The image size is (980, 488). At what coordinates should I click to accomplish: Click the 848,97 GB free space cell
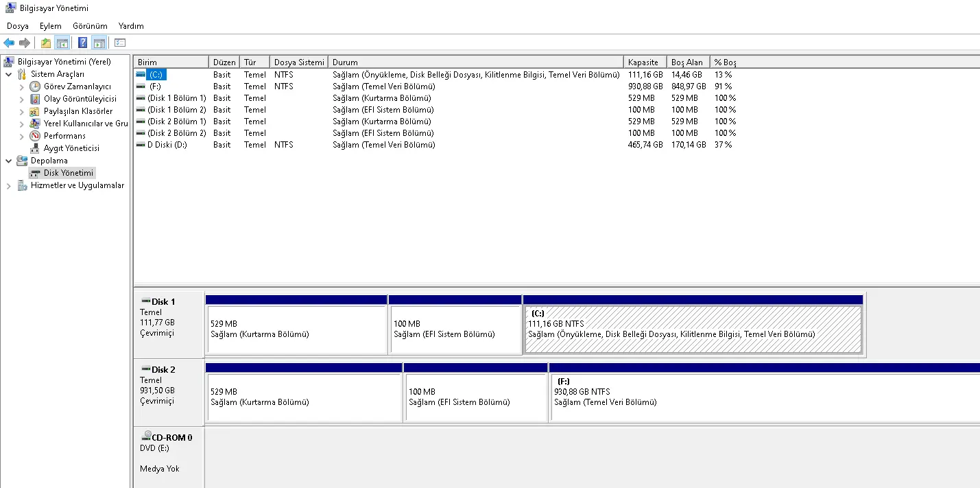pos(689,86)
